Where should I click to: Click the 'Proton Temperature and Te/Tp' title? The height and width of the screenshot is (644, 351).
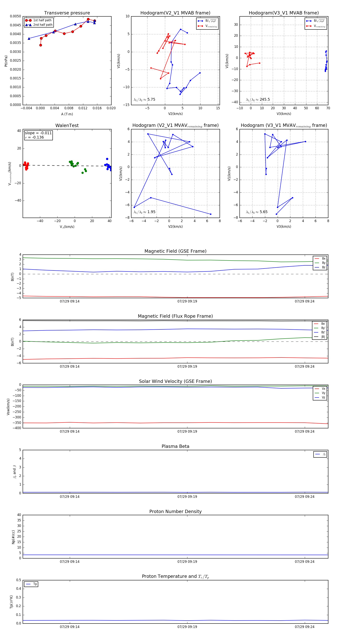coord(175,576)
